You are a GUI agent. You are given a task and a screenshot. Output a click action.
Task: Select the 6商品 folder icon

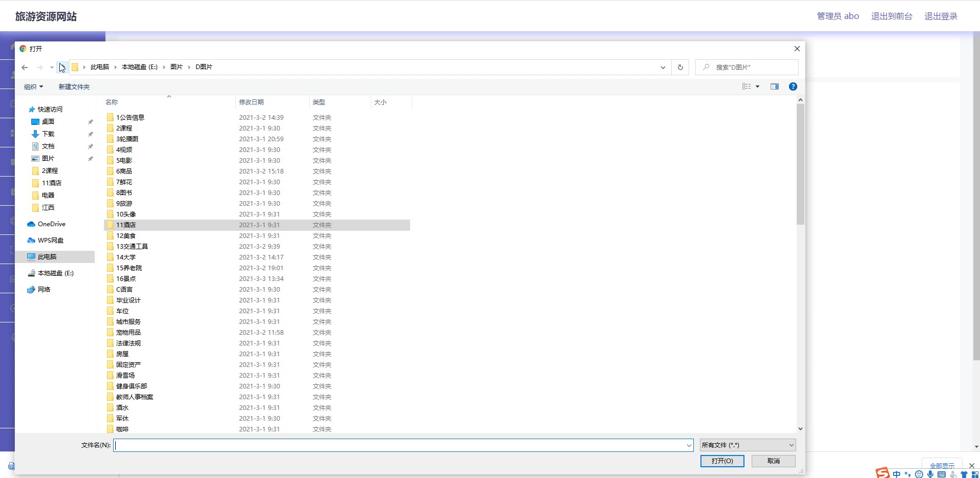pyautogui.click(x=110, y=171)
